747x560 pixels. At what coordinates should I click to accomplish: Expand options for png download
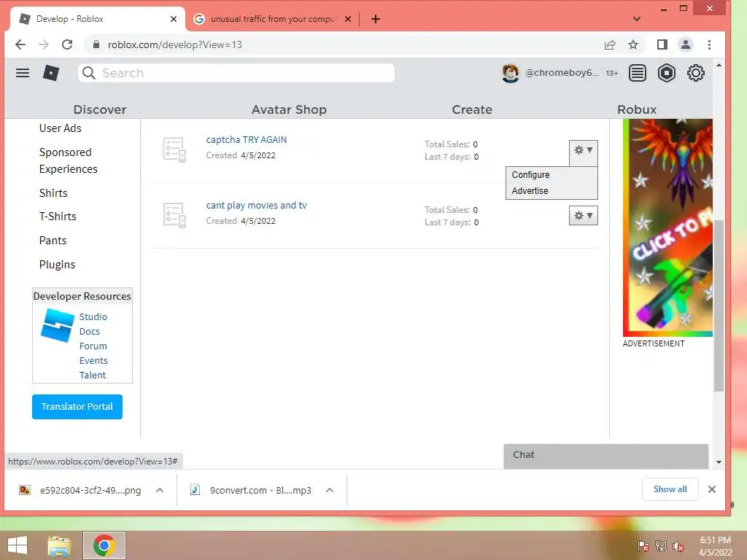tap(160, 490)
